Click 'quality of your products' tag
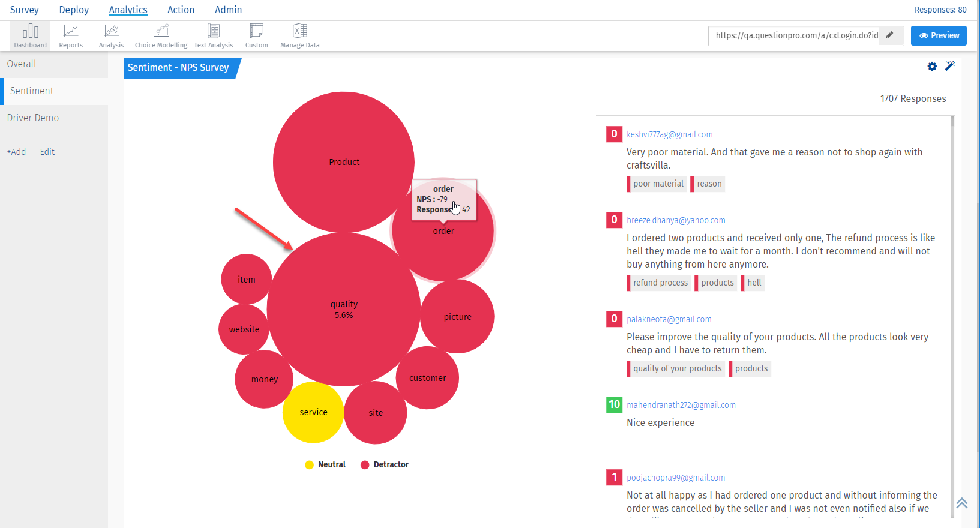This screenshot has width=980, height=528. [676, 368]
